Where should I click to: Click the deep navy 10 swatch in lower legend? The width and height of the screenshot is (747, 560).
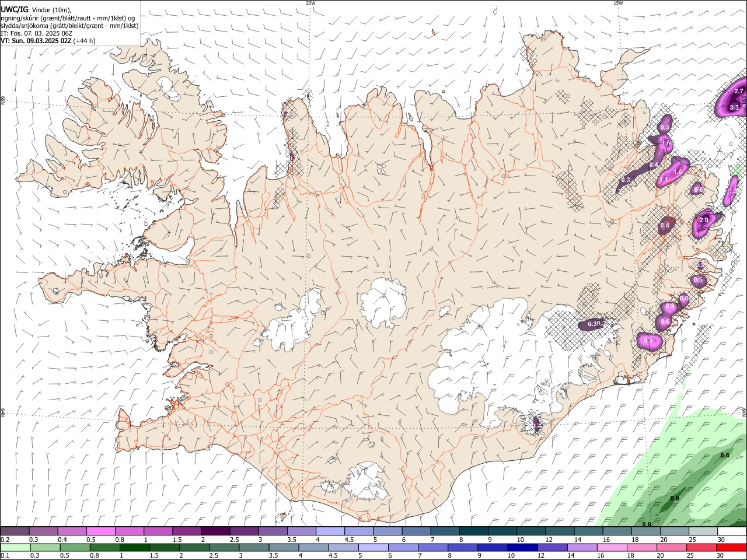coord(522,547)
